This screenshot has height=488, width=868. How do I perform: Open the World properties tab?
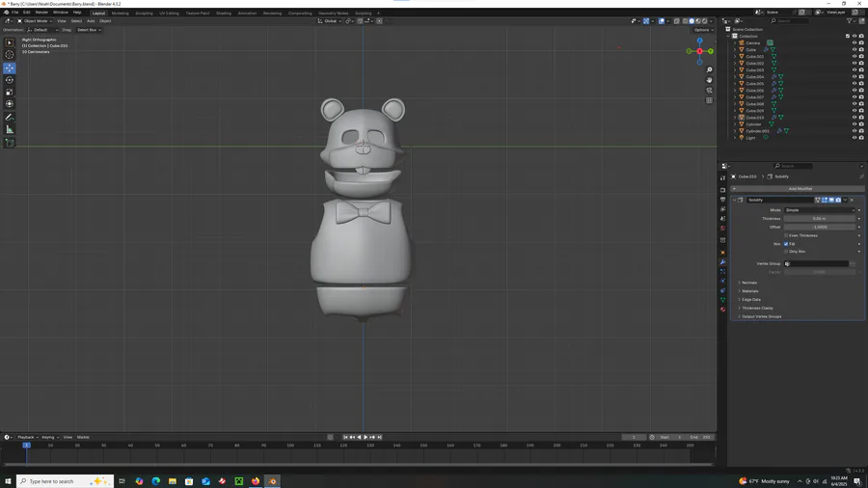point(722,228)
